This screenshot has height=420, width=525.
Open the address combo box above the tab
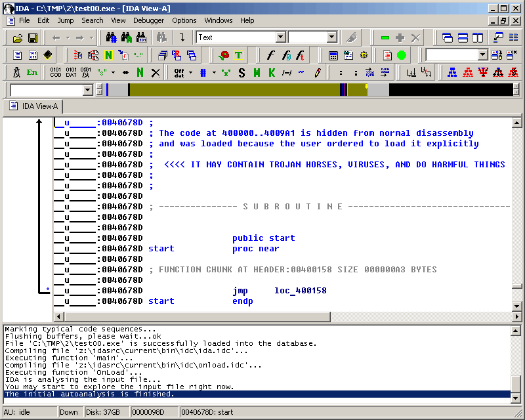(88, 90)
